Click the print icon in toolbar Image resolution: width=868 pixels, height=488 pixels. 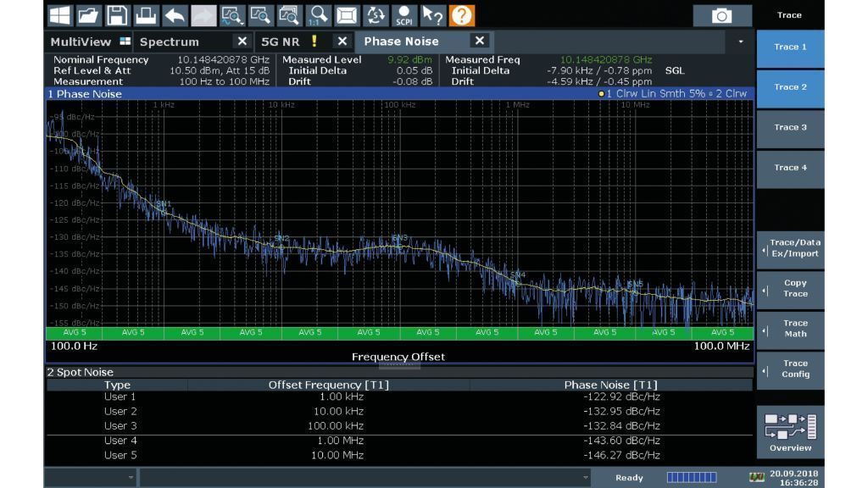pos(146,14)
